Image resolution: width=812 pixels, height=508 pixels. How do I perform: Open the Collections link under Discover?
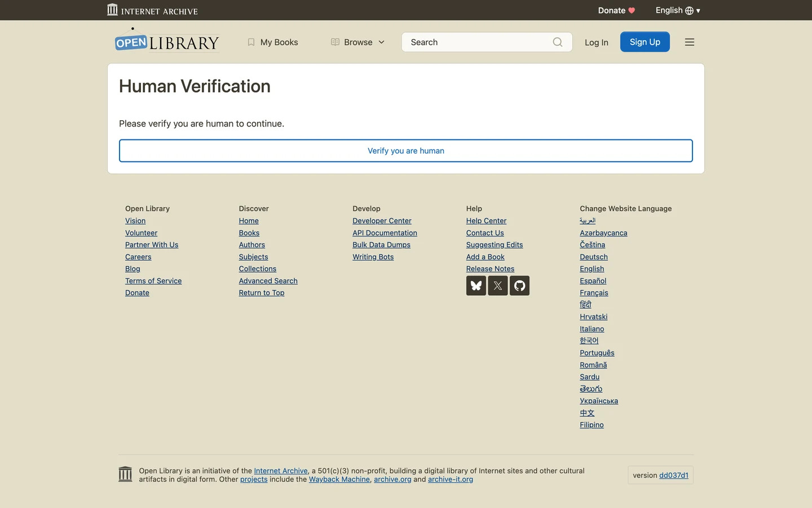(258, 269)
